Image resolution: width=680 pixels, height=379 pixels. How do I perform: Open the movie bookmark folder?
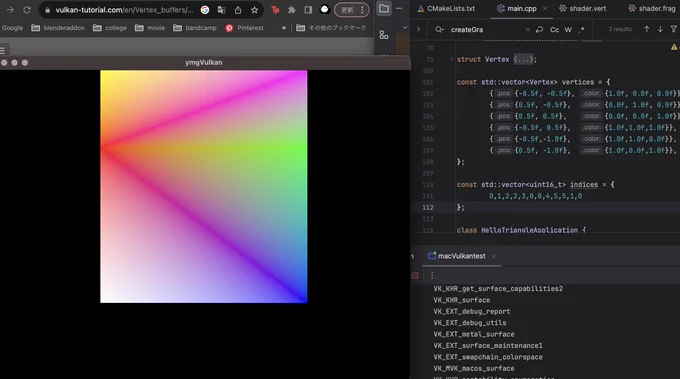click(150, 28)
